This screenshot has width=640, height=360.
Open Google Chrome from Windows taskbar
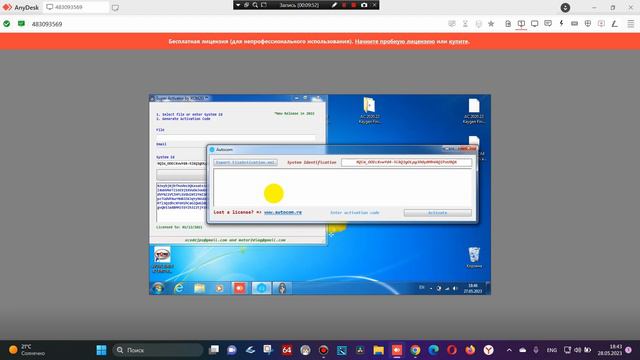click(415, 350)
